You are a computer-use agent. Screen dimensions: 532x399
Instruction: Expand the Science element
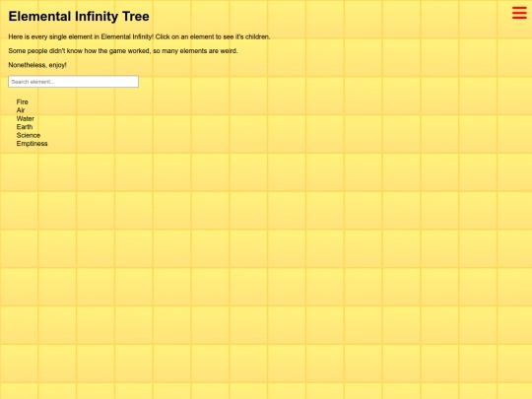[29, 135]
